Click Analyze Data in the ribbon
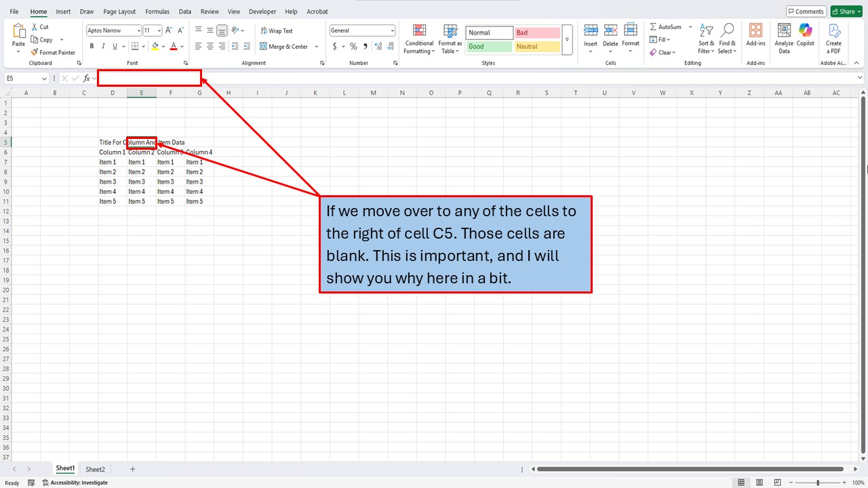 coord(783,39)
